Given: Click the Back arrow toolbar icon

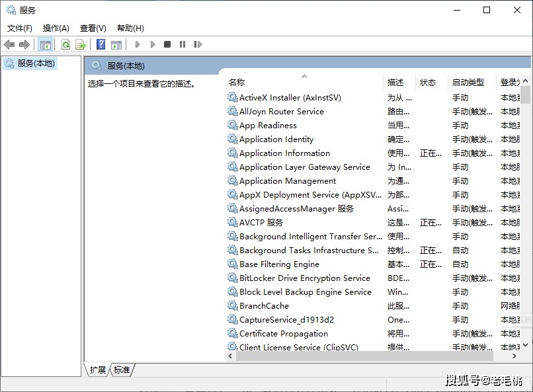Looking at the screenshot, I should (x=9, y=44).
